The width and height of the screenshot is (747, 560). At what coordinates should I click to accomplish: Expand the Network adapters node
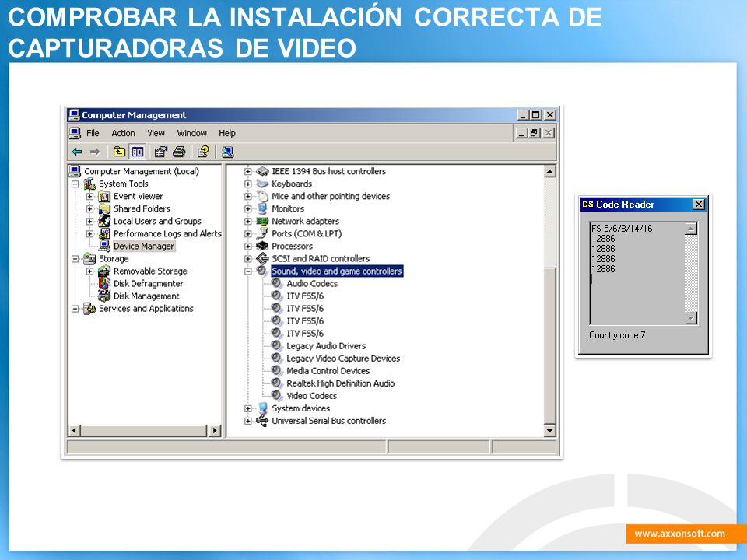[247, 221]
